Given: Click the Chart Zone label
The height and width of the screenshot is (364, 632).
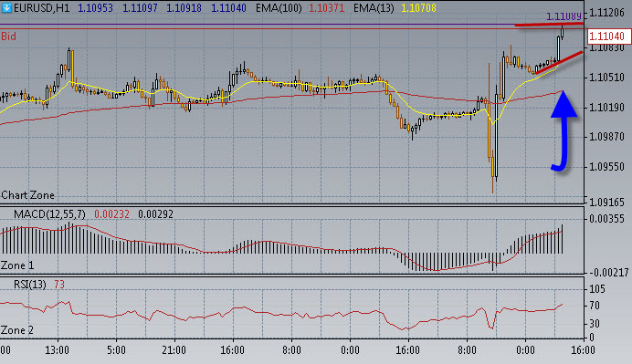Looking at the screenshot, I should 27,195.
